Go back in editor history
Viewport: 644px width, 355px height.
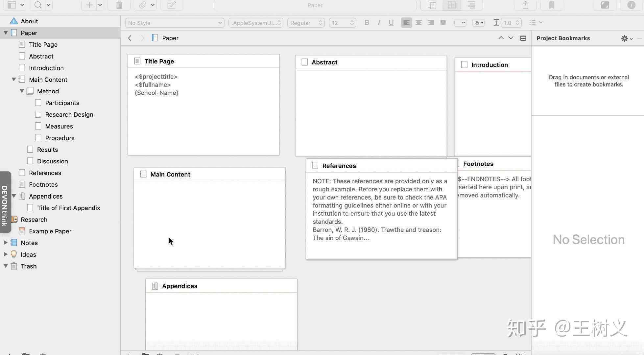(130, 38)
